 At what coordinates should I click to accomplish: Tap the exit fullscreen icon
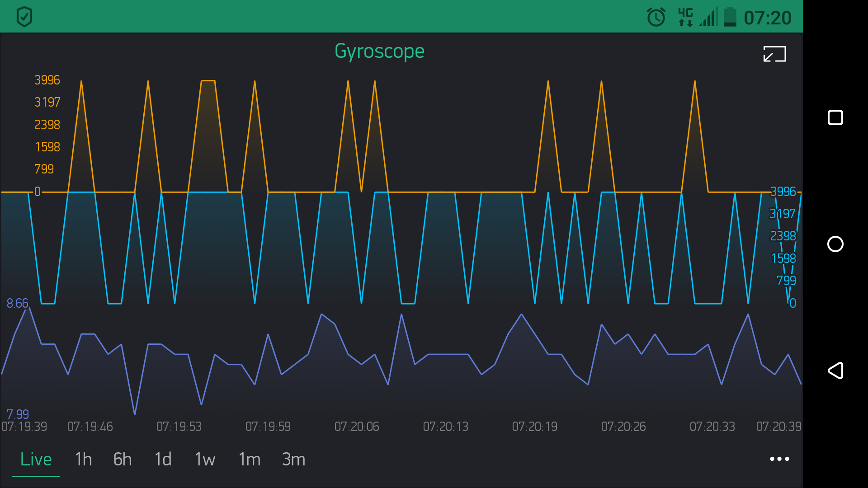[x=774, y=54]
